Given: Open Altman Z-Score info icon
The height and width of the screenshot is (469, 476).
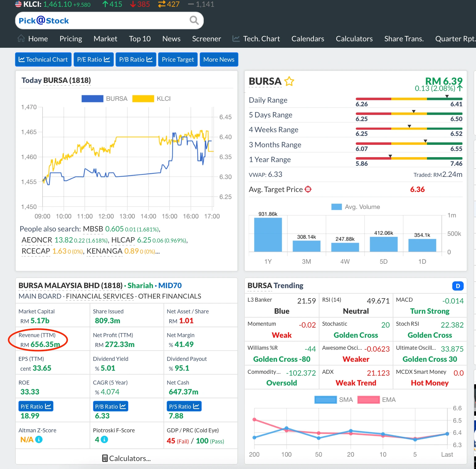Looking at the screenshot, I should pyautogui.click(x=39, y=439).
